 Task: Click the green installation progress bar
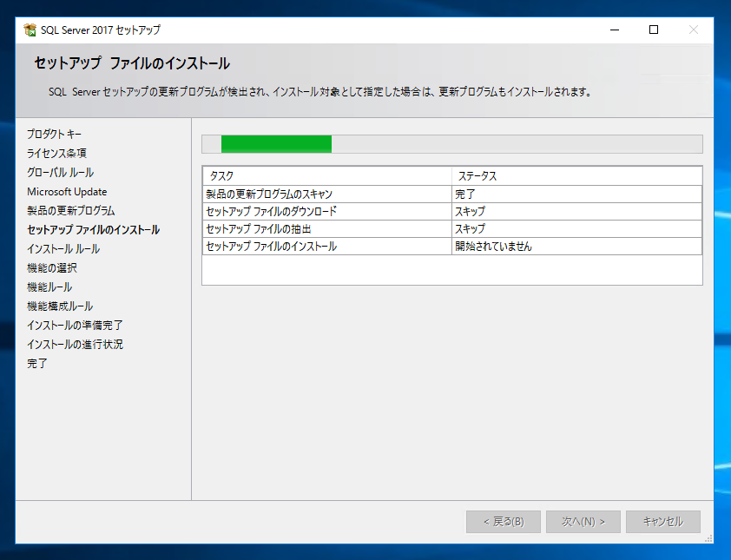(276, 144)
